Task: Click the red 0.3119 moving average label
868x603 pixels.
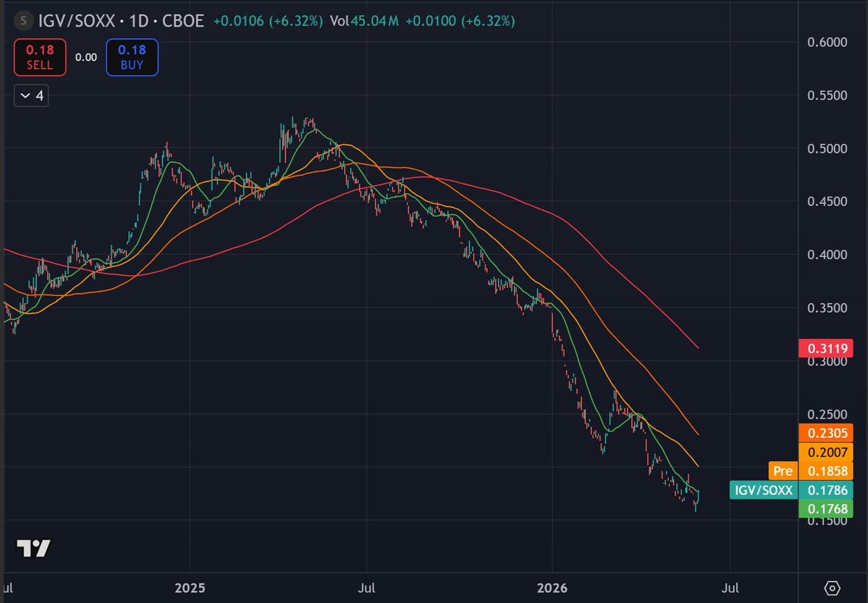Action: coord(826,348)
